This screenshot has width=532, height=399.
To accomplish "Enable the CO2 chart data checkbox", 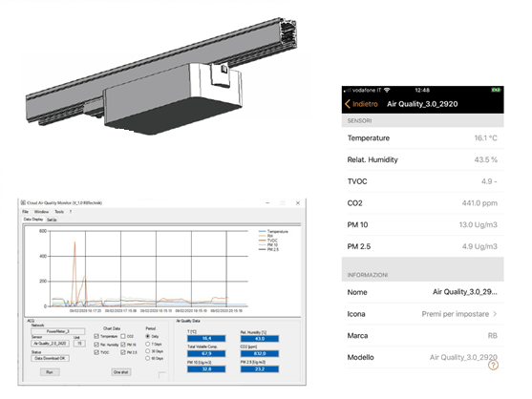I will tap(123, 336).
